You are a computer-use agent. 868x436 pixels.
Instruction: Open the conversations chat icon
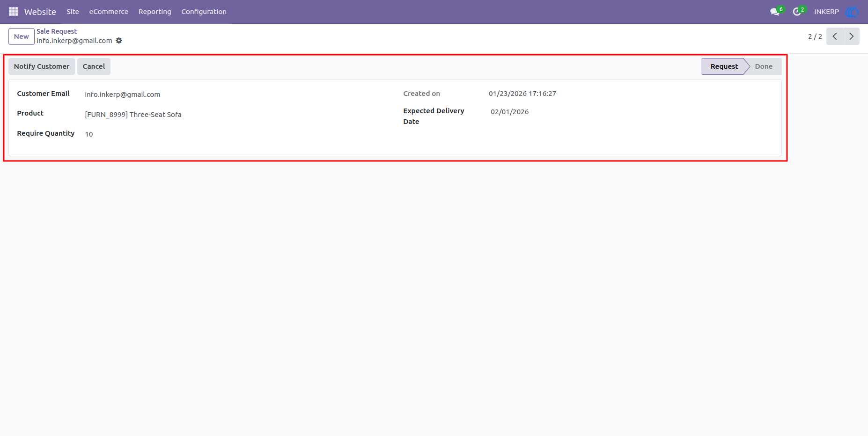775,12
